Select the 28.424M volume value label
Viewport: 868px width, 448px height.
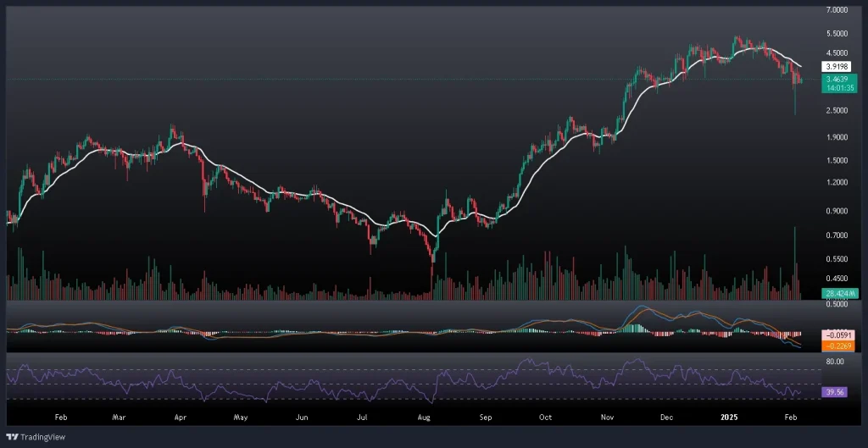coord(837,293)
